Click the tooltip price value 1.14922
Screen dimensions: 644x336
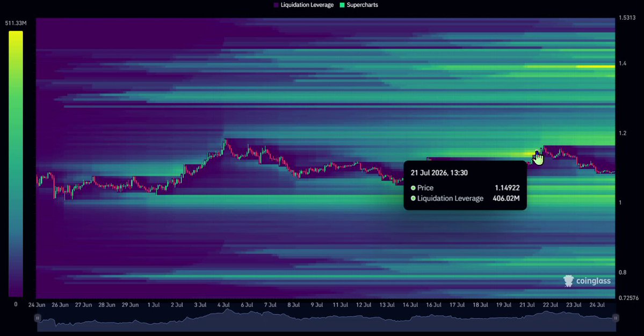coord(507,188)
